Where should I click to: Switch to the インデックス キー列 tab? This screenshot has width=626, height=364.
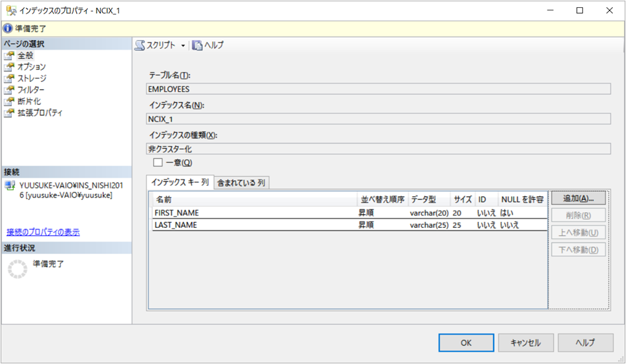coord(180,182)
